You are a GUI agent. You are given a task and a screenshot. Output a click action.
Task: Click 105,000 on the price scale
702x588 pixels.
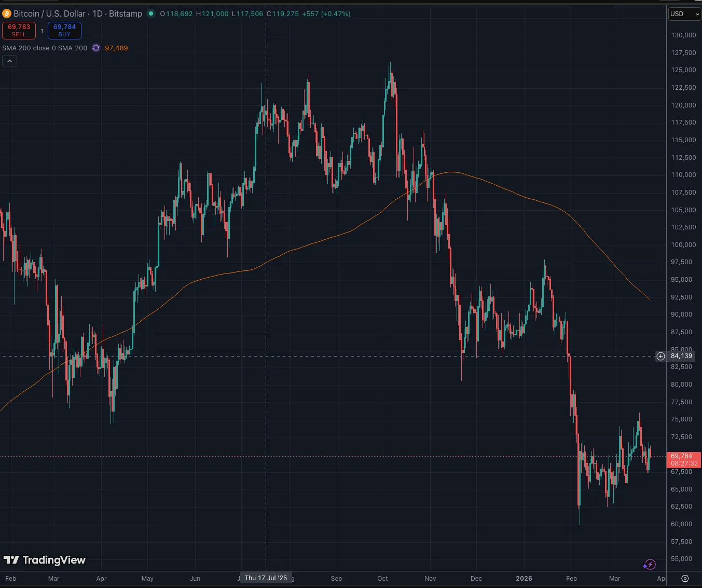(683, 210)
